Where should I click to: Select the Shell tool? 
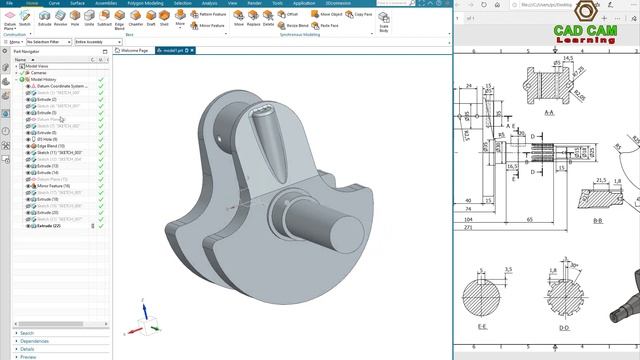tap(164, 18)
